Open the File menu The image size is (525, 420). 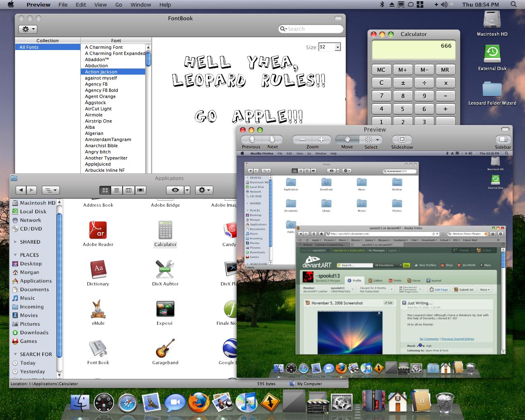coord(63,5)
